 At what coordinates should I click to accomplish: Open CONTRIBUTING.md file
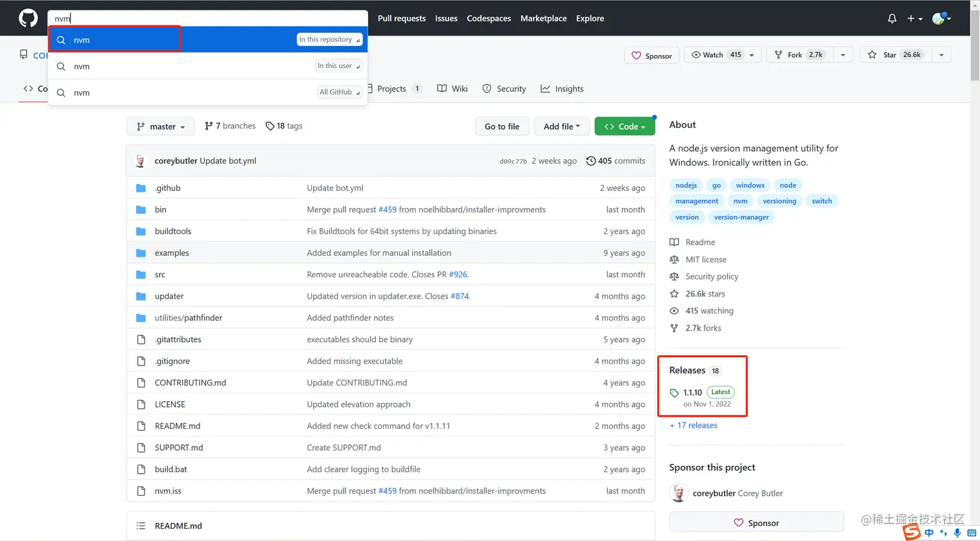[x=190, y=383]
